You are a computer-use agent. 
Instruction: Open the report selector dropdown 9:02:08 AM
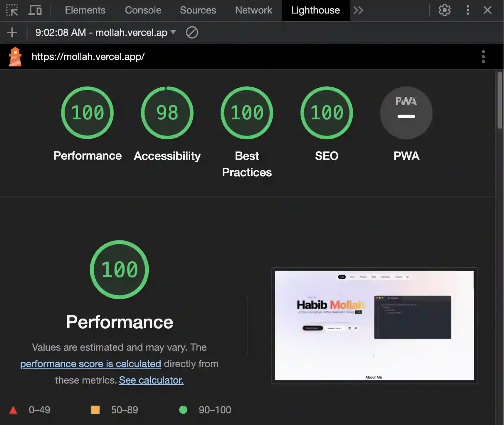click(106, 32)
